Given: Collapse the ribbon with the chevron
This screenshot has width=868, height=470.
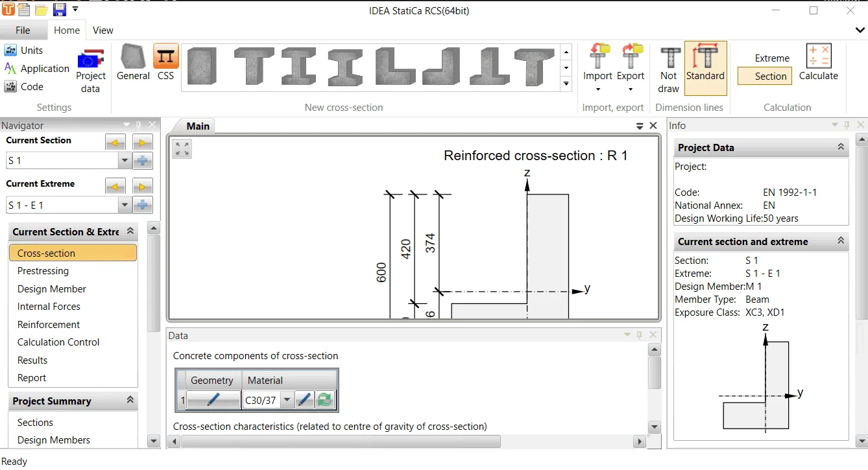Looking at the screenshot, I should [860, 30].
